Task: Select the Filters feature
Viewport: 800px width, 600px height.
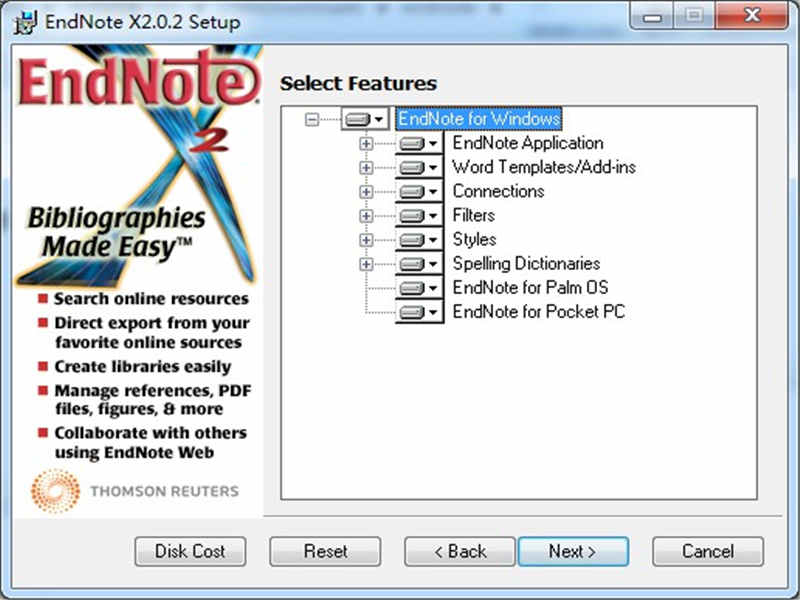Action: click(473, 215)
